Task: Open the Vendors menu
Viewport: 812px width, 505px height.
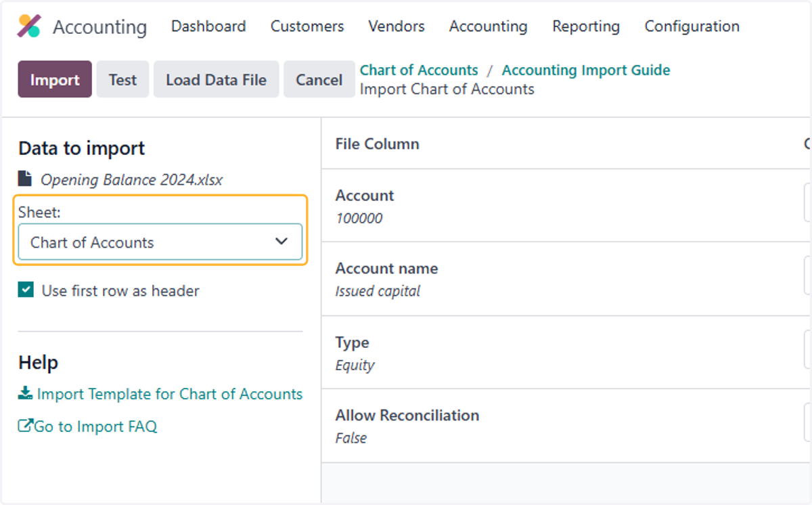Action: tap(397, 26)
